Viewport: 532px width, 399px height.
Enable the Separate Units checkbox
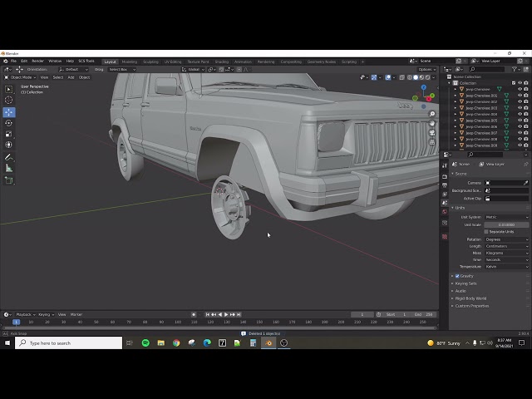click(486, 232)
